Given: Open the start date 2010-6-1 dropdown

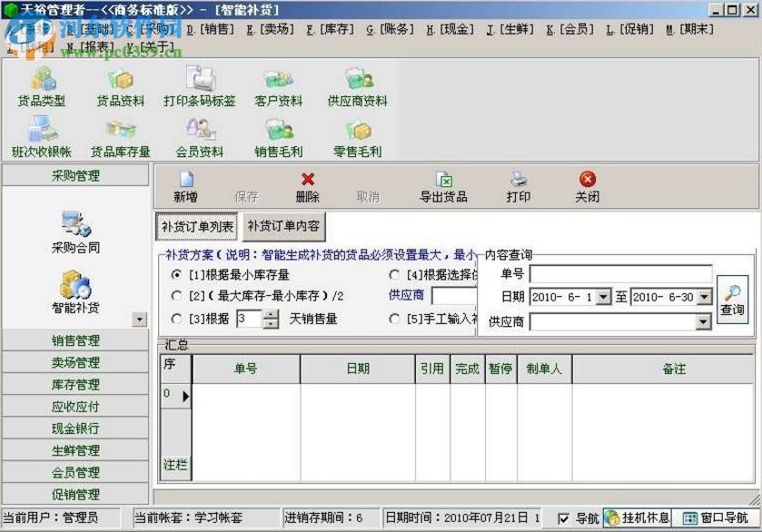Looking at the screenshot, I should click(602, 295).
